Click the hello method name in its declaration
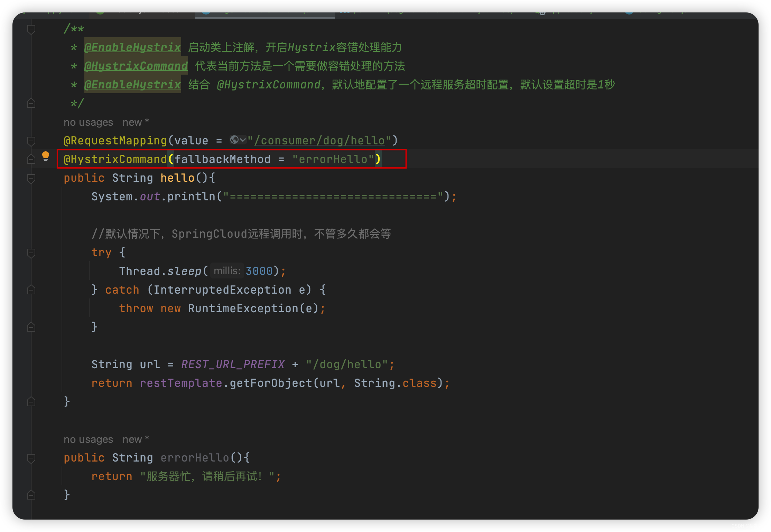Screen dimensions: 771x532 [x=177, y=178]
